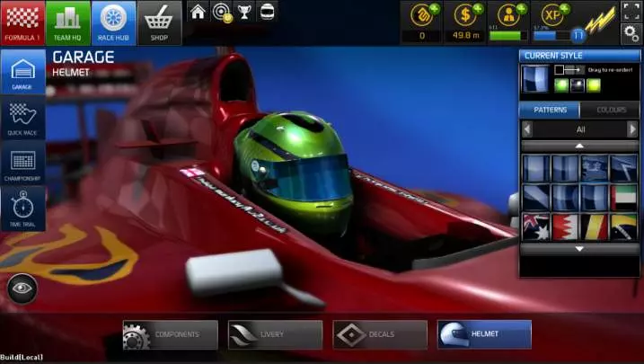Switch to the Patterns tab
The height and width of the screenshot is (364, 644).
pos(550,111)
